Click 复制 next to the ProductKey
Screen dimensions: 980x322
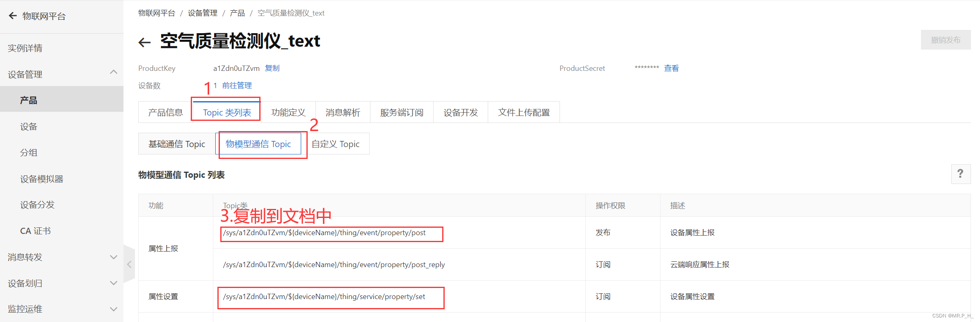tap(272, 68)
